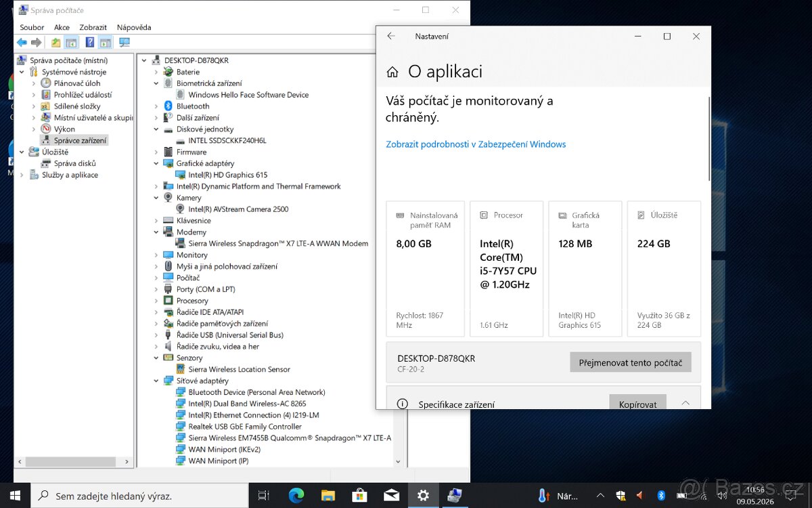Select Windows Hello Face Software Device
The image size is (812, 508).
pyautogui.click(x=248, y=95)
